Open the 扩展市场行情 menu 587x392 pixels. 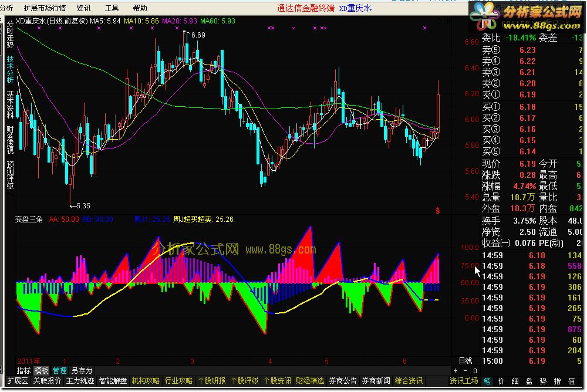click(x=45, y=8)
